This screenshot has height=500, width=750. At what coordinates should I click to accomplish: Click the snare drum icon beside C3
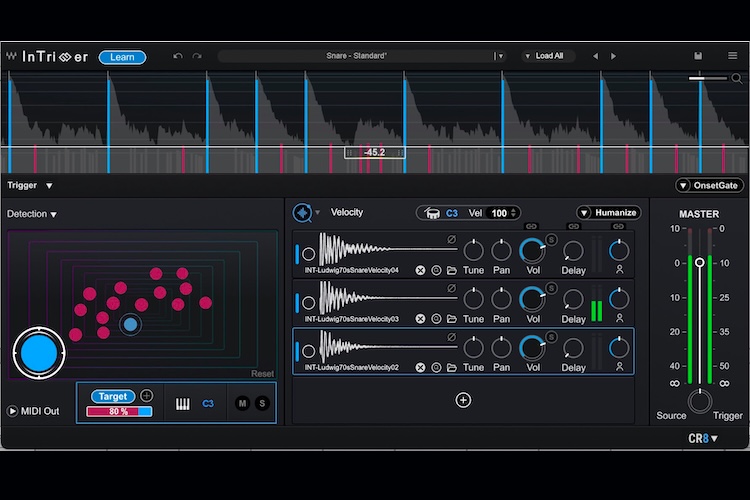click(432, 213)
